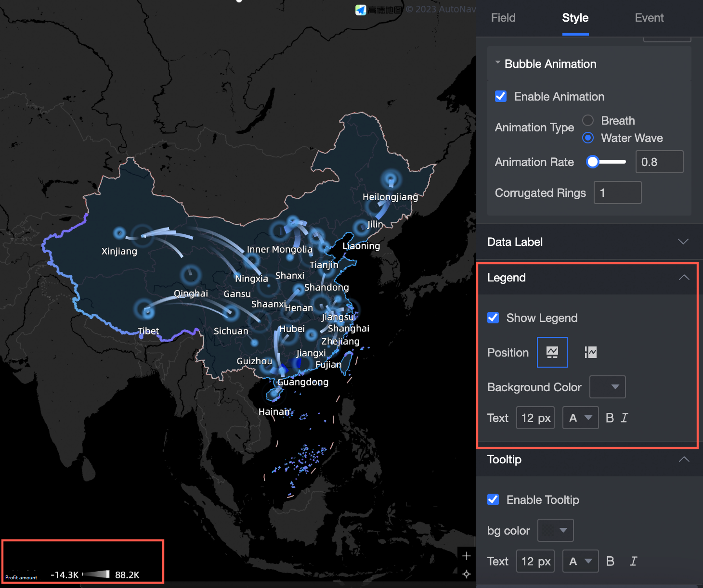The width and height of the screenshot is (703, 588).
Task: Collapse the Bubble Animation section
Action: click(498, 63)
